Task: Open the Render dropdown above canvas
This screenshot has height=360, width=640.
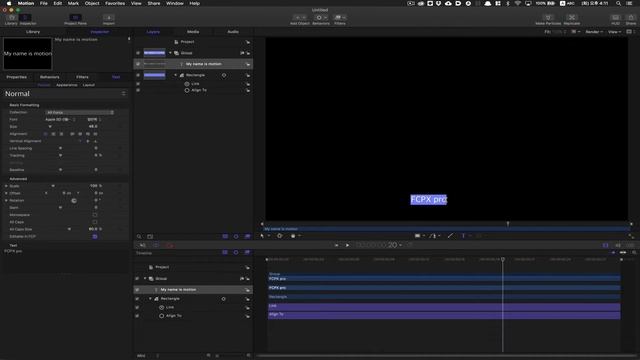Action: [594, 32]
